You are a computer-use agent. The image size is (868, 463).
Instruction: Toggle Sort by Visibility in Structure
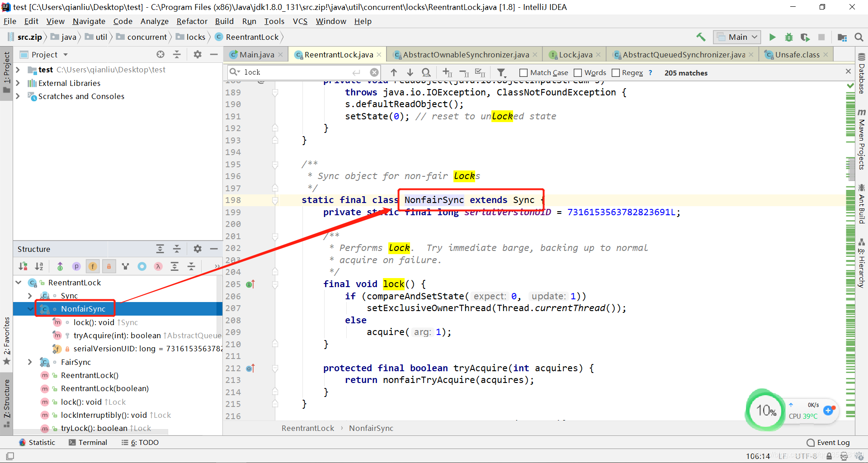(23, 266)
